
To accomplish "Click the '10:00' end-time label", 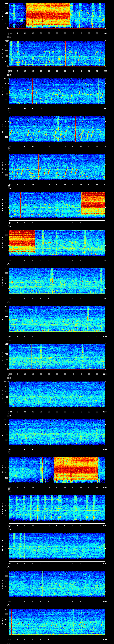I will (105, 336).
